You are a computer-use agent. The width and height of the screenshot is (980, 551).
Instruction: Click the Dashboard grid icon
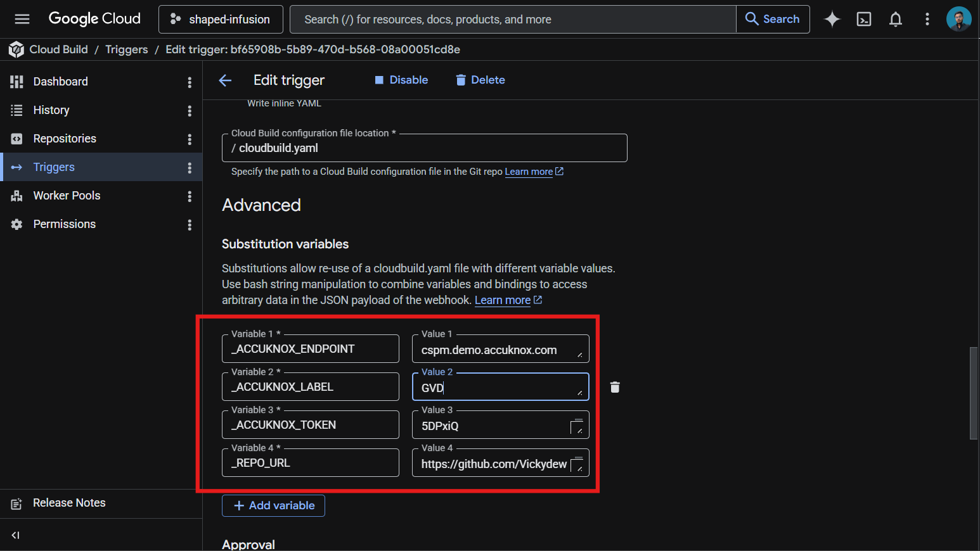click(16, 82)
